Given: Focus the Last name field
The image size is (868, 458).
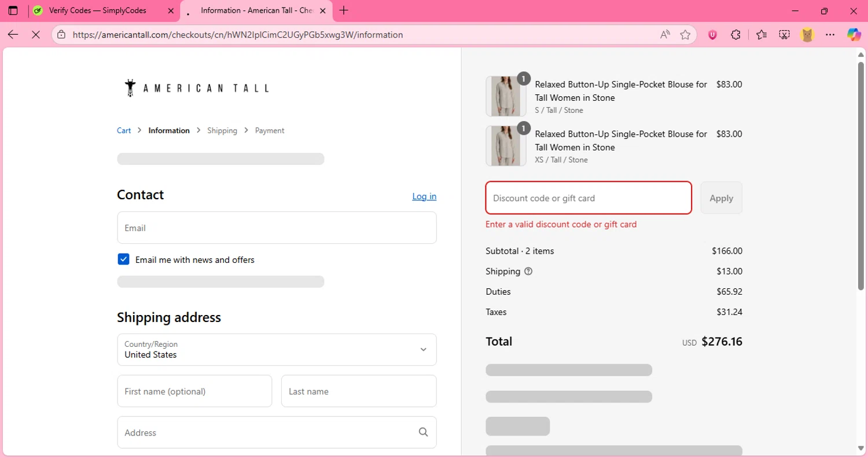Looking at the screenshot, I should [359, 391].
